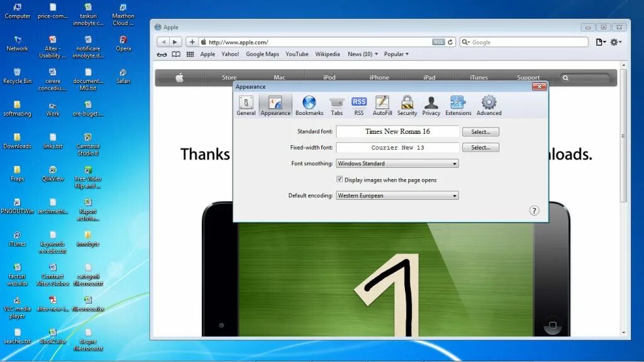Click Select for Standard font
The height and width of the screenshot is (362, 644).
click(480, 132)
